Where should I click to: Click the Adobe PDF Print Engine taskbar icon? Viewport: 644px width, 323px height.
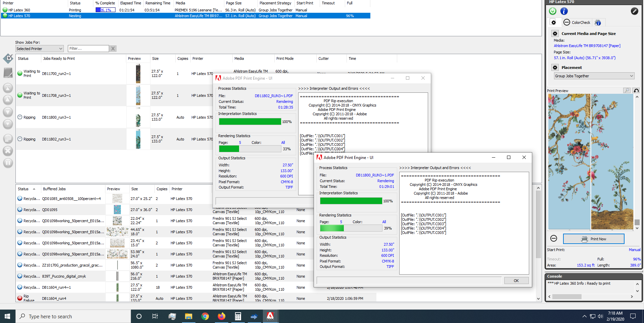click(270, 316)
